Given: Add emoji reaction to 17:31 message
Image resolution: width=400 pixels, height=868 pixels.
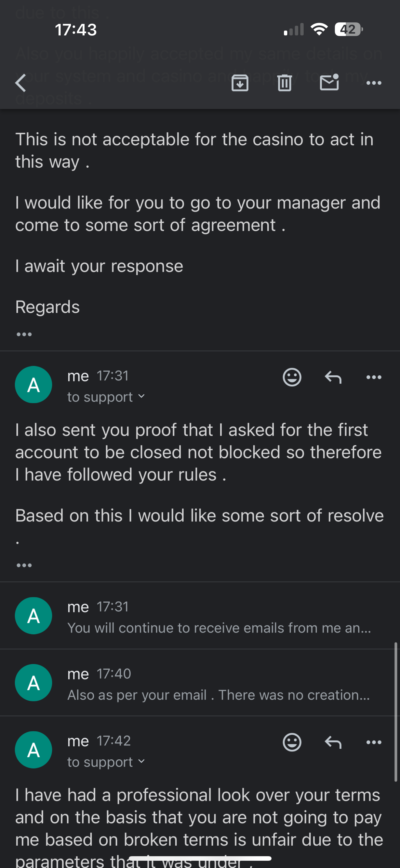Looking at the screenshot, I should coord(292,377).
